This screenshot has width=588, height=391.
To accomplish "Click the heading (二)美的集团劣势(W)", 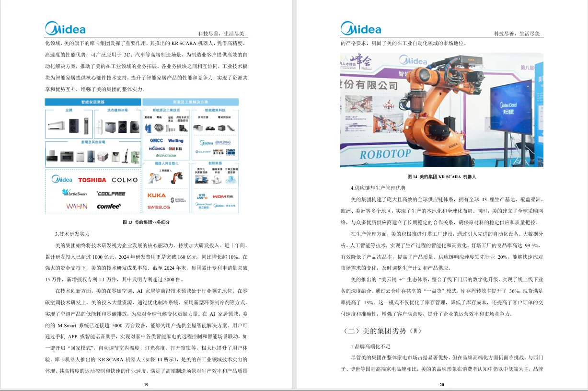I will [382, 331].
